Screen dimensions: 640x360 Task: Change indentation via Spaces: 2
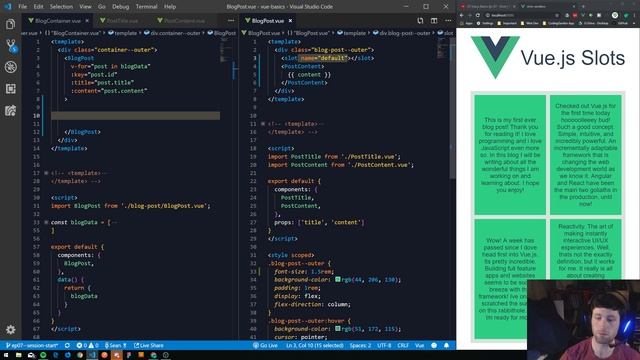click(x=360, y=345)
